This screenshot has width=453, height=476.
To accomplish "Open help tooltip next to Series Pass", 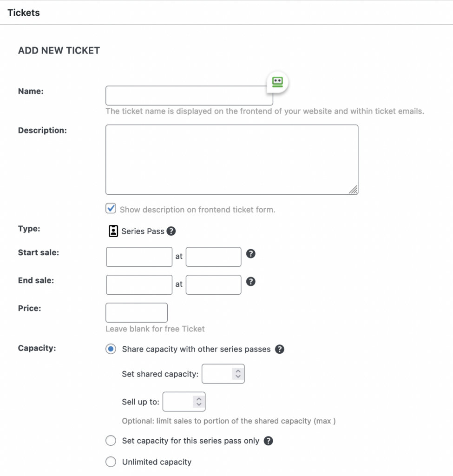I will pos(171,231).
